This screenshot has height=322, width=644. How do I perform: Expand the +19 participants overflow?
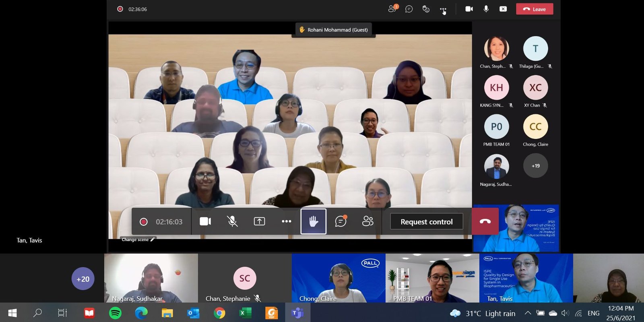pos(535,166)
